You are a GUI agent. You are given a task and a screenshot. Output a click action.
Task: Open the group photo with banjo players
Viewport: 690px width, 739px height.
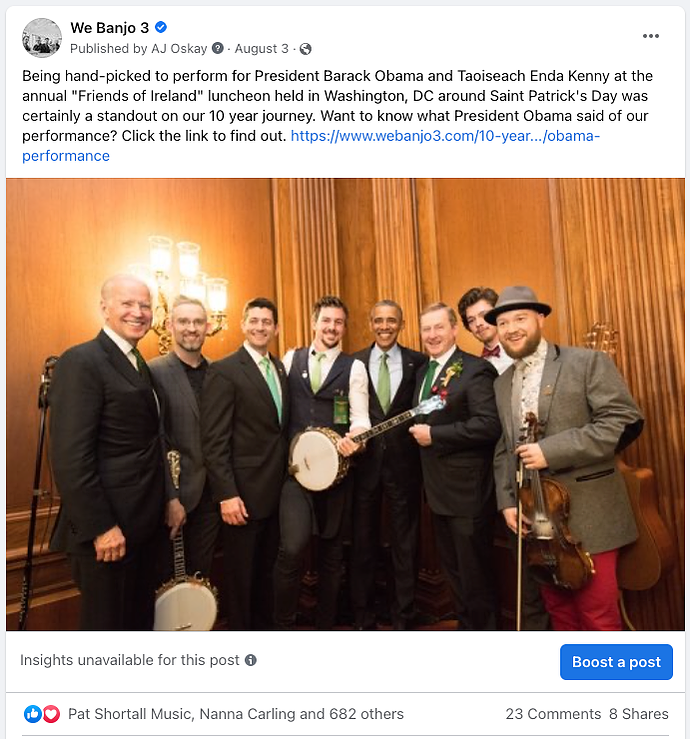point(345,404)
